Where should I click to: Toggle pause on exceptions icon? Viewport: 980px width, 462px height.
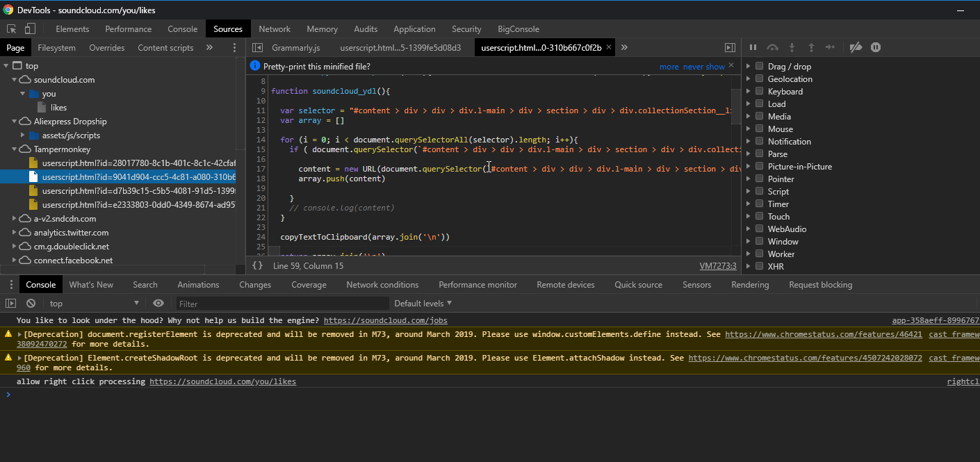click(x=876, y=47)
